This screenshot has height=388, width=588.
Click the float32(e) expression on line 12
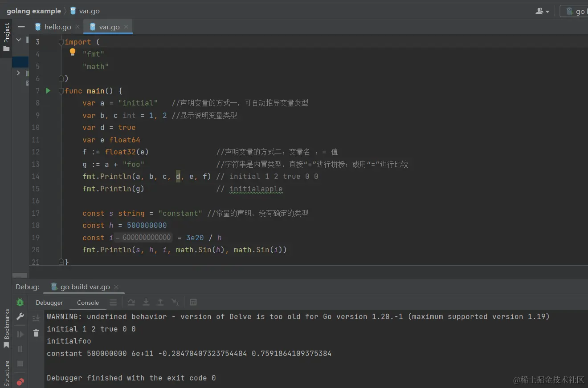pos(127,152)
